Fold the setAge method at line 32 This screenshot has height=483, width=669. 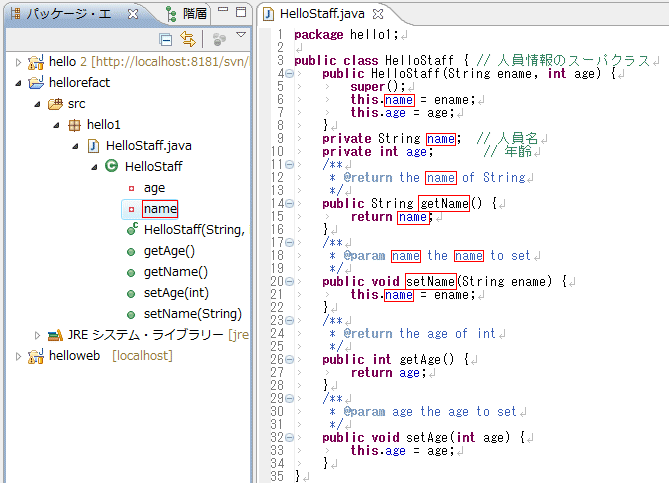[289, 438]
